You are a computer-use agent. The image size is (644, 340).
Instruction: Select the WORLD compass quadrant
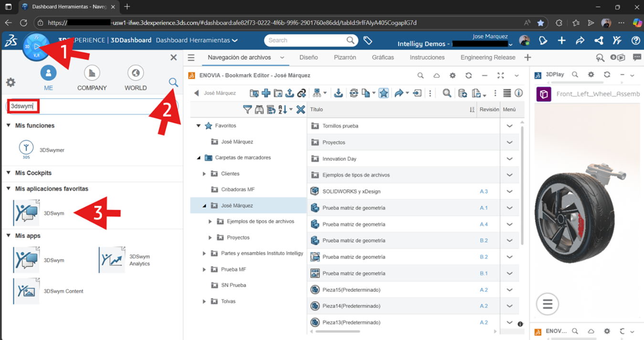(x=136, y=73)
